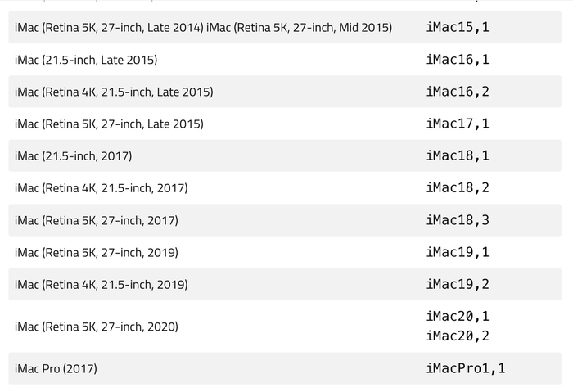573x392 pixels.
Task: Click the iMac16,2 identifier
Action: 458,92
